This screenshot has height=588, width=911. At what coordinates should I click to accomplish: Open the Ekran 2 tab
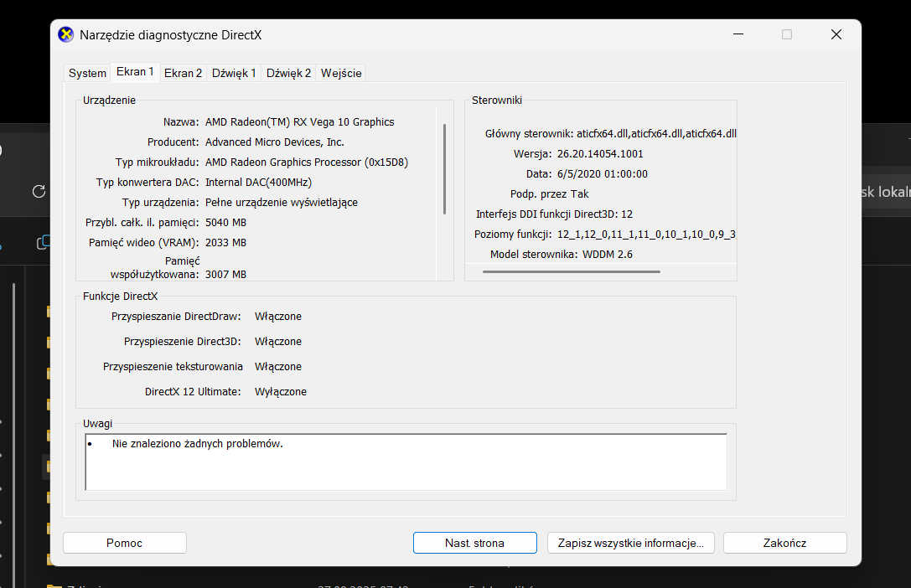coord(183,73)
